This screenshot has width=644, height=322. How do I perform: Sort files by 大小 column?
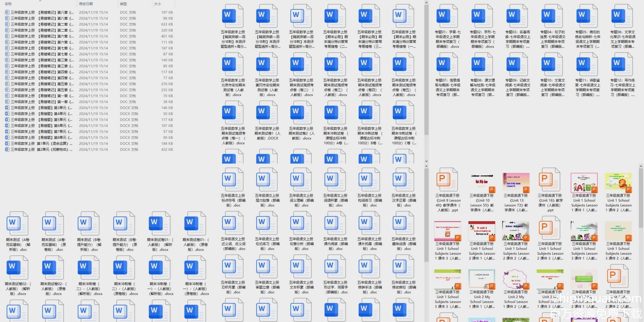tap(157, 4)
